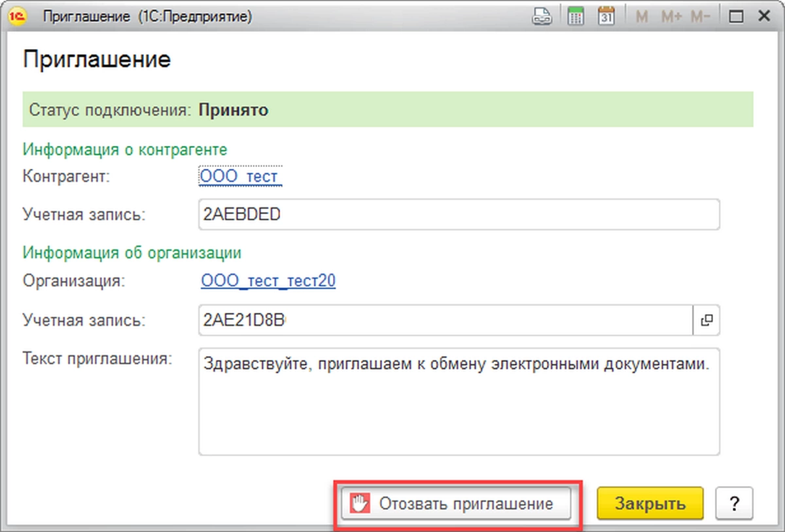Open help with the ? button
Image resolution: width=785 pixels, height=532 pixels.
coord(734,504)
